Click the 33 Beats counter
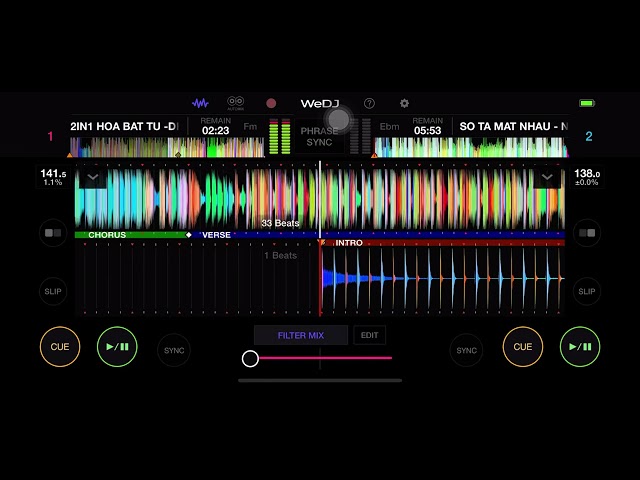The width and height of the screenshot is (640, 480). [x=280, y=223]
